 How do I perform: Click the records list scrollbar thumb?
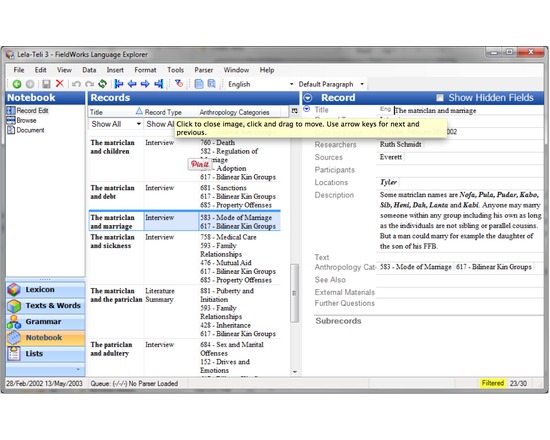(295, 293)
